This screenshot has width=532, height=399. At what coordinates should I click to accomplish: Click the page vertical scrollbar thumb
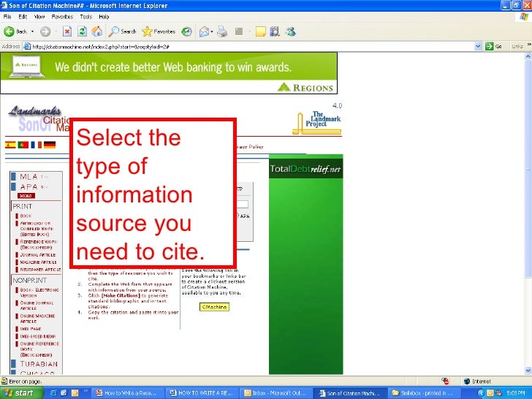pos(528,169)
